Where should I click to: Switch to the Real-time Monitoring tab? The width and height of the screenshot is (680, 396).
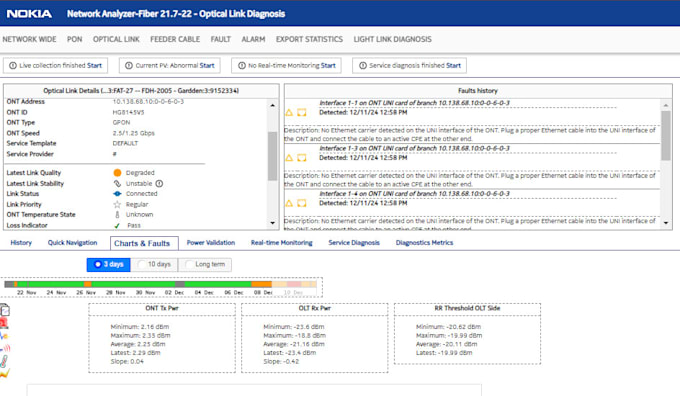click(281, 243)
